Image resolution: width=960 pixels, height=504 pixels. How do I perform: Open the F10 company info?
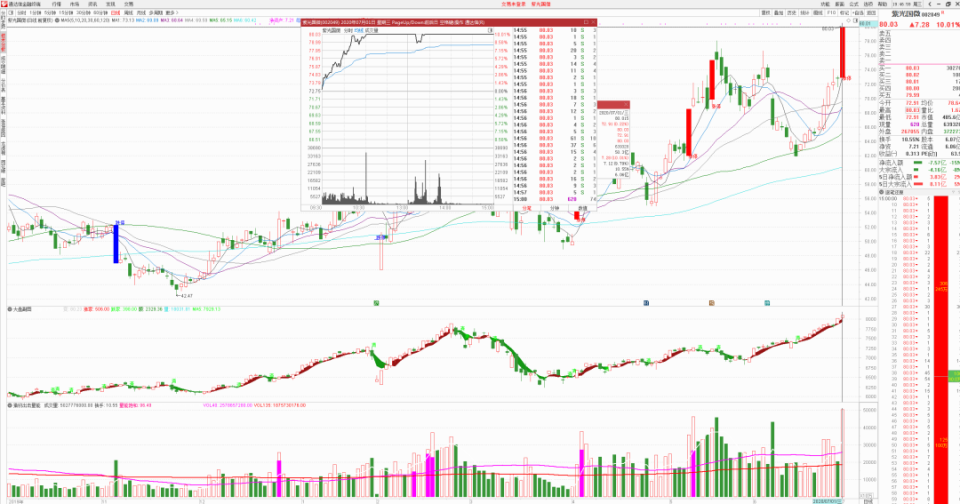[x=831, y=13]
